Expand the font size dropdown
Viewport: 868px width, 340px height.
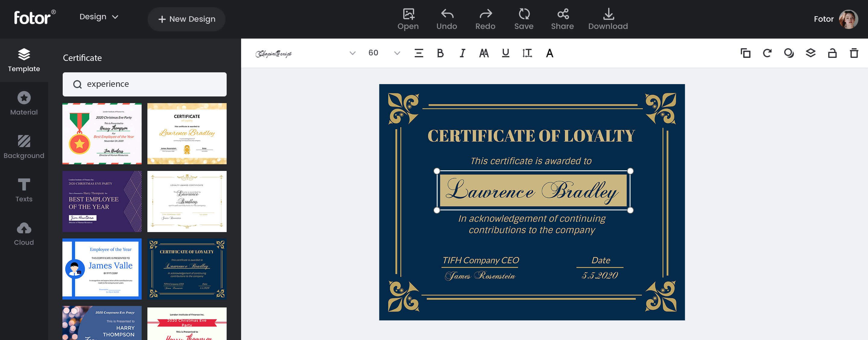[x=397, y=53]
